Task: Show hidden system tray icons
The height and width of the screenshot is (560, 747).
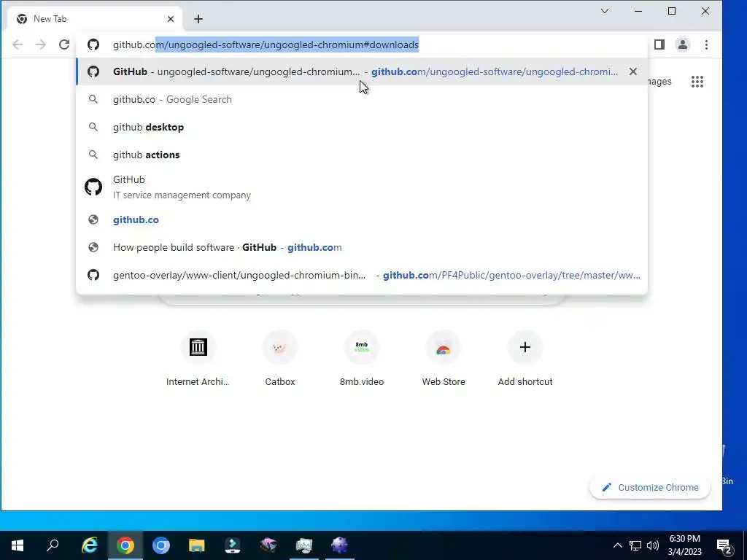Action: click(617, 545)
